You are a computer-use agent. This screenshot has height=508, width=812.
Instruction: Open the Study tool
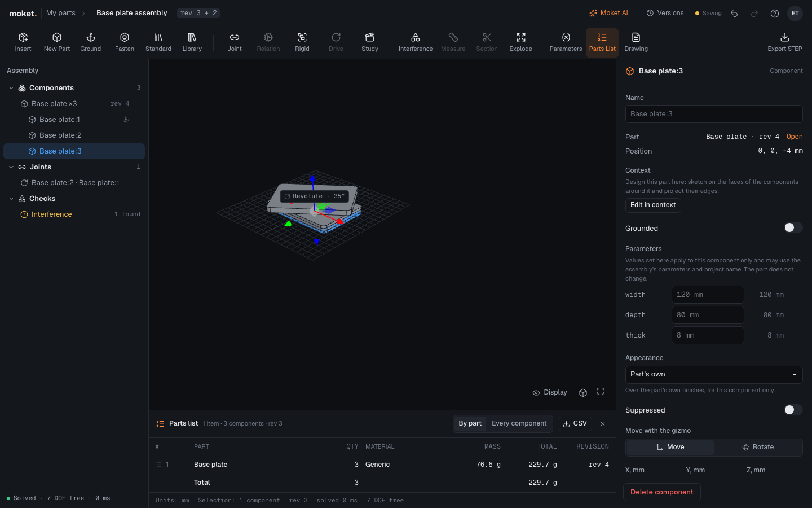click(370, 42)
